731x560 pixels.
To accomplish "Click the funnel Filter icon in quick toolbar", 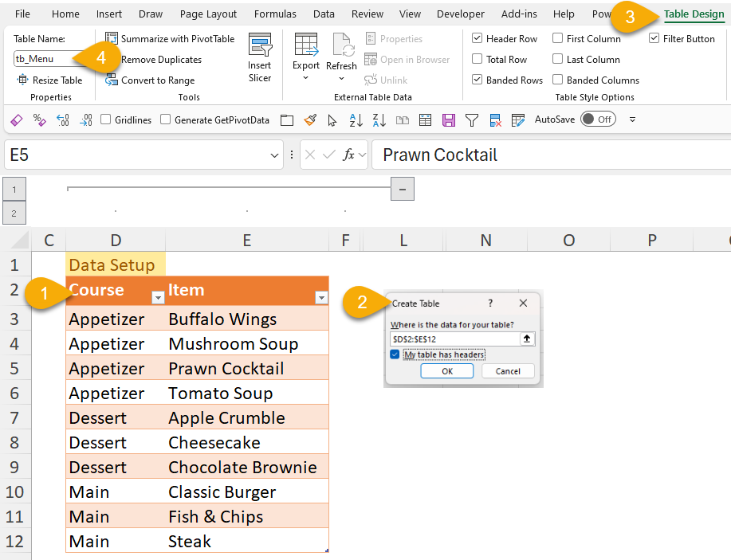I will (x=472, y=120).
